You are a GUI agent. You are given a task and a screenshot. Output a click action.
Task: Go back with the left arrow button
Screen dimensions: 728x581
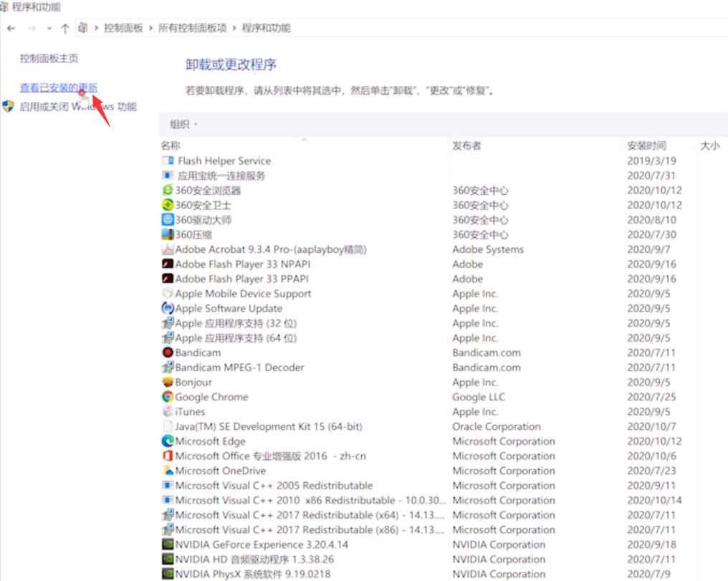click(x=11, y=29)
